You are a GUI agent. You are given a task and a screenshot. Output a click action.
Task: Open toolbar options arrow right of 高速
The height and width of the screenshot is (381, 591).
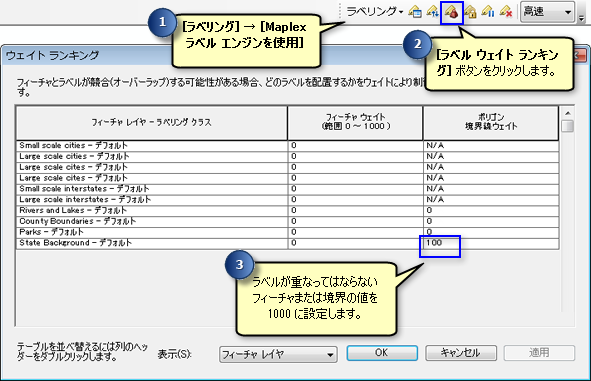tap(582, 17)
